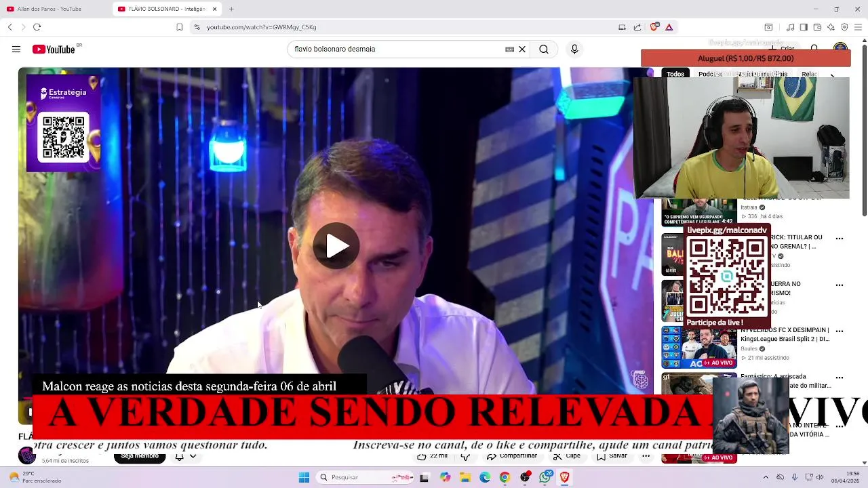
Task: Open Brave playlist music note icon
Action: [x=790, y=27]
